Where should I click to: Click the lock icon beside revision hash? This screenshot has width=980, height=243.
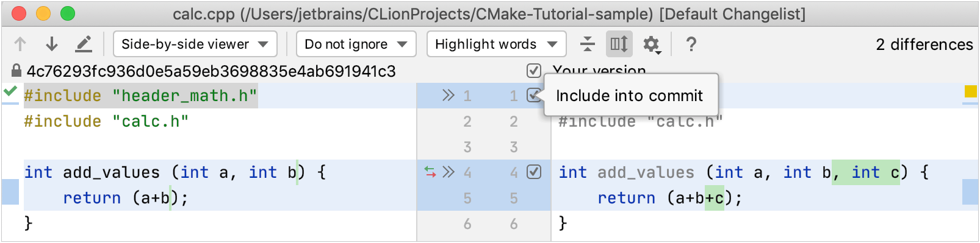[16, 71]
